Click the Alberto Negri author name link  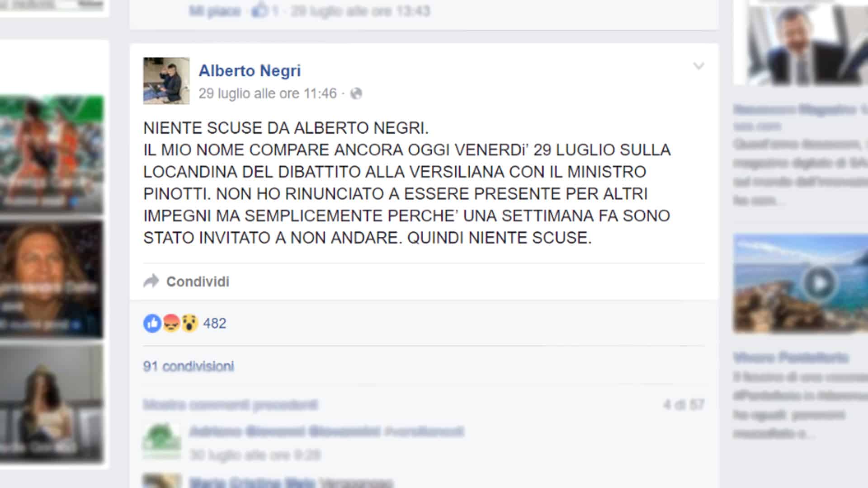click(x=250, y=71)
